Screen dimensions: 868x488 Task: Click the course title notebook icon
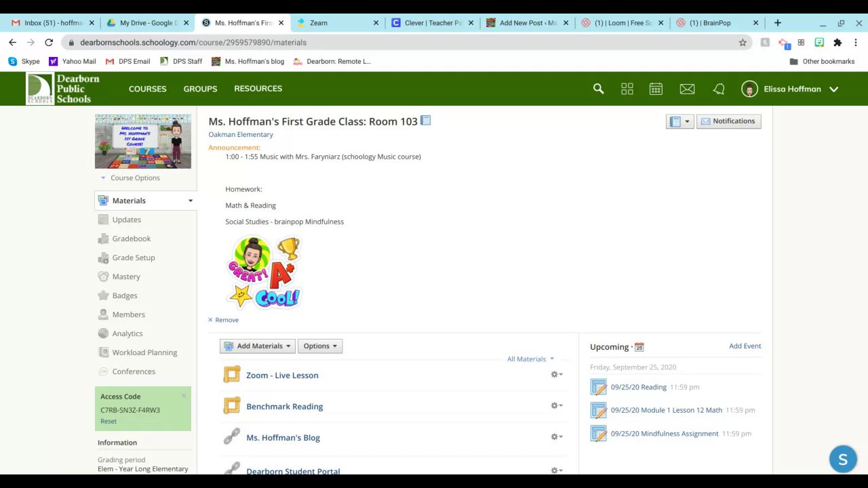(x=425, y=121)
